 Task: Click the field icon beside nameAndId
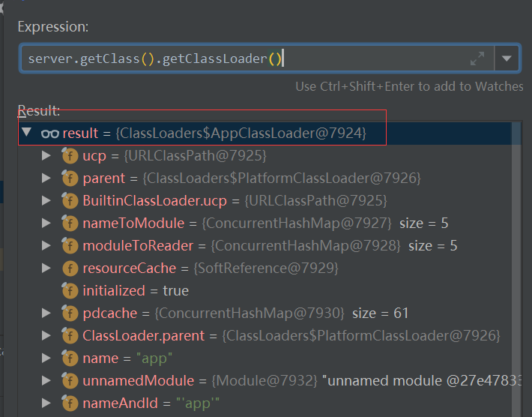(x=70, y=403)
